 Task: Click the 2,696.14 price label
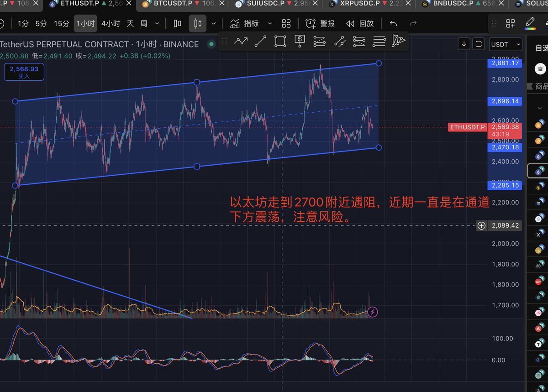[x=505, y=101]
